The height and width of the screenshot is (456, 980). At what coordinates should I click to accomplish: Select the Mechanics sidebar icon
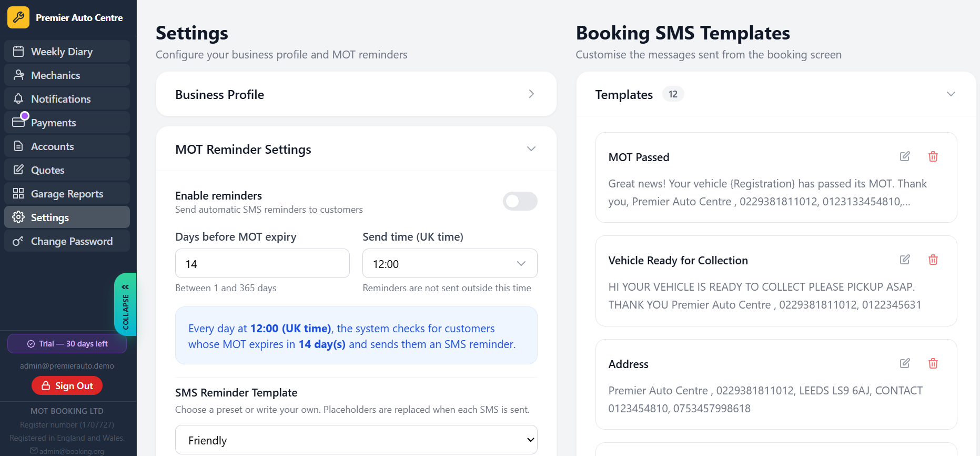tap(19, 75)
